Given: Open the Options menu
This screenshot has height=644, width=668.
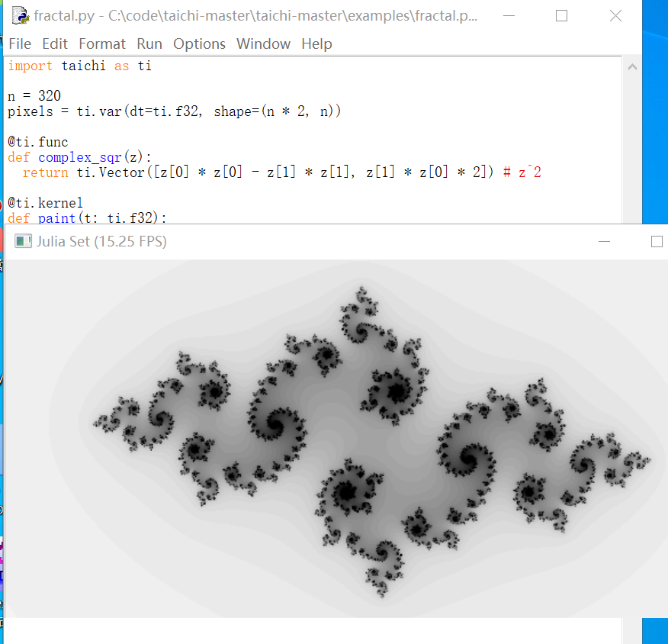Looking at the screenshot, I should point(199,43).
